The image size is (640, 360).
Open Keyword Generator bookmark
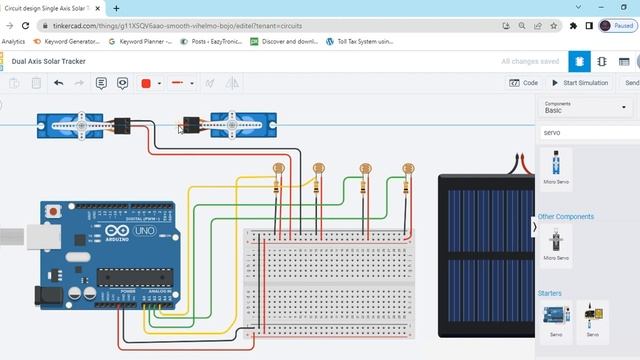click(67, 41)
